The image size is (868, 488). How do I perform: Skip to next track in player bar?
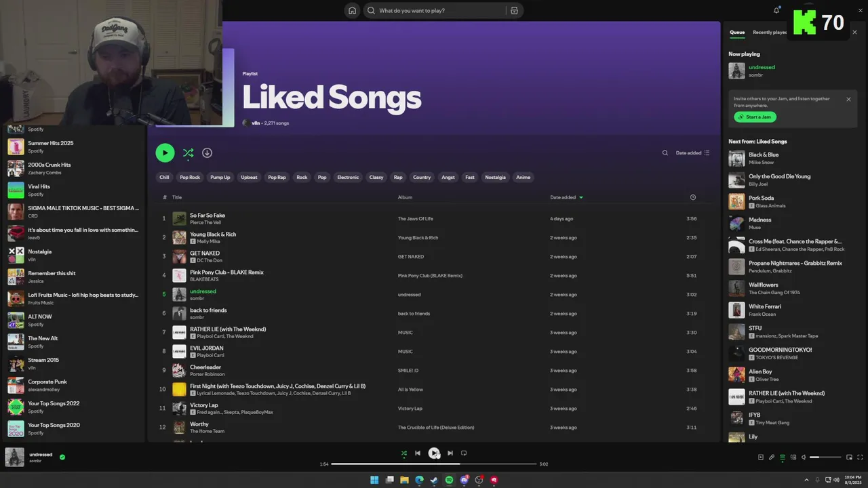(450, 453)
